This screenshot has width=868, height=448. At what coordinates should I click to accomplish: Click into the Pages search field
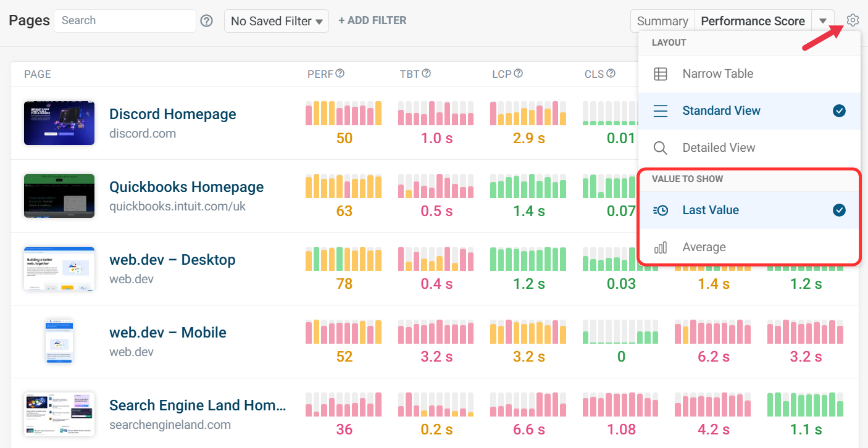(x=125, y=21)
